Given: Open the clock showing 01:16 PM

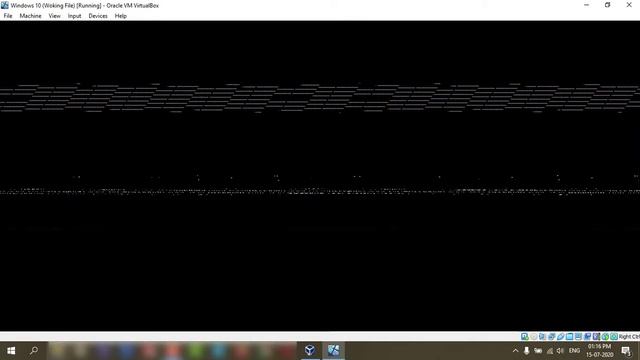Looking at the screenshot, I should pyautogui.click(x=599, y=351).
